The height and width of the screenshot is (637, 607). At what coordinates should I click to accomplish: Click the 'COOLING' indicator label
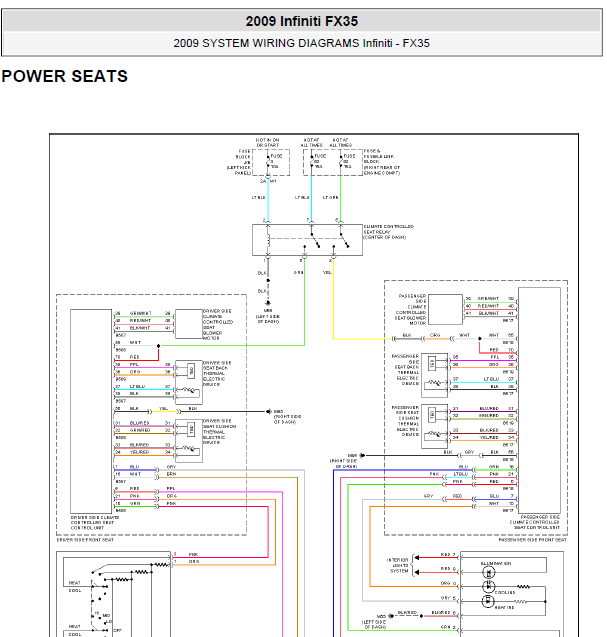[x=505, y=593]
